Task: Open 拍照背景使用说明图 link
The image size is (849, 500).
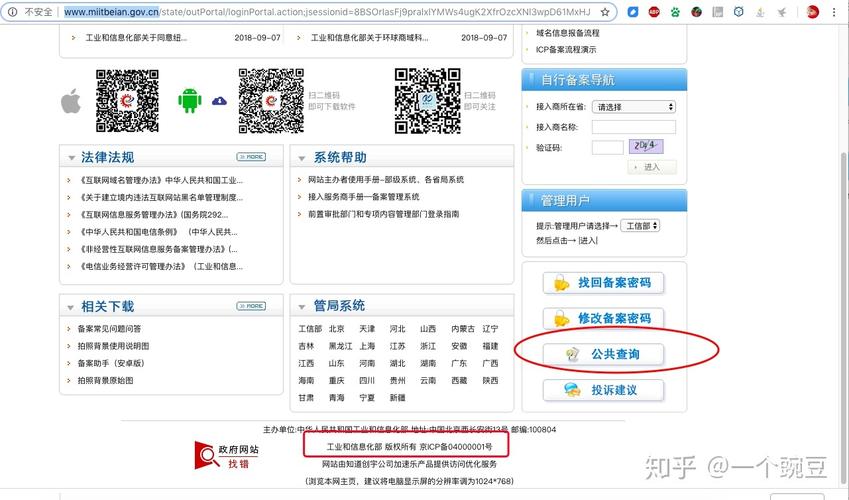Action: click(x=113, y=346)
